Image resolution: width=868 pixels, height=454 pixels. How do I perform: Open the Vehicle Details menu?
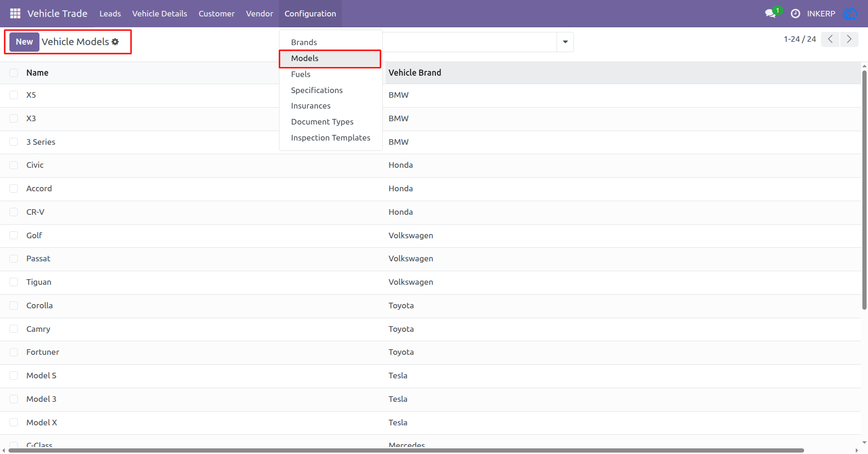160,14
